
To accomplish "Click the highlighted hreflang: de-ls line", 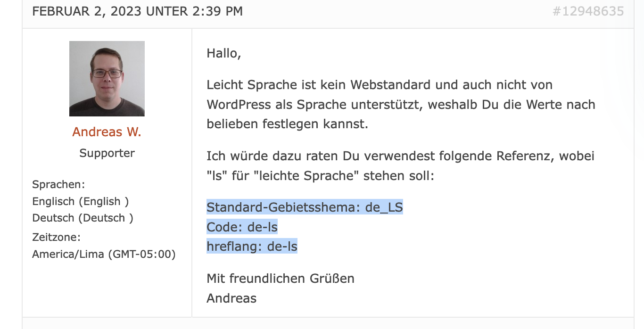I will coord(252,247).
